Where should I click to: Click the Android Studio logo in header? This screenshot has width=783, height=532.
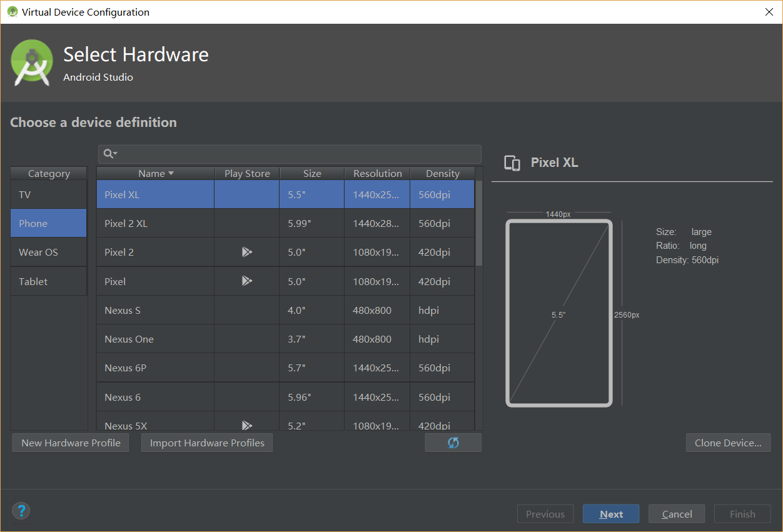pos(32,63)
